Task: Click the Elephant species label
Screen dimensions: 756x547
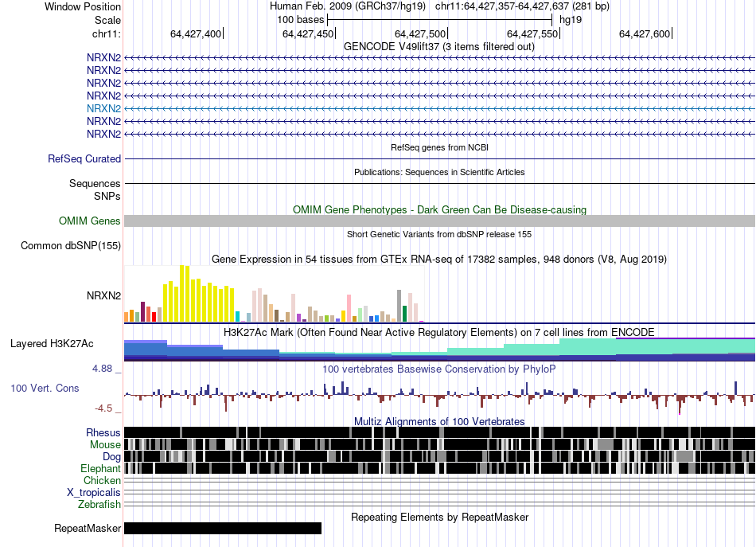Action: [100, 468]
